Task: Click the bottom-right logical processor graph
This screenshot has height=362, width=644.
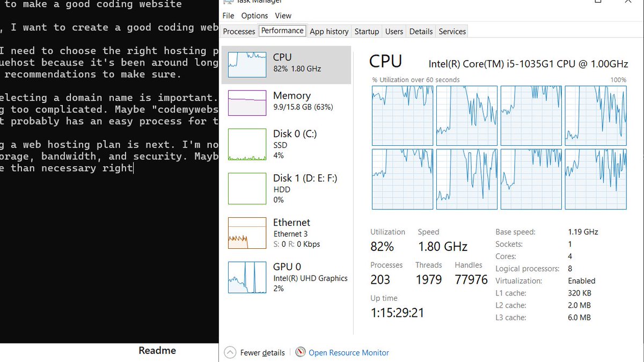Action: [596, 179]
